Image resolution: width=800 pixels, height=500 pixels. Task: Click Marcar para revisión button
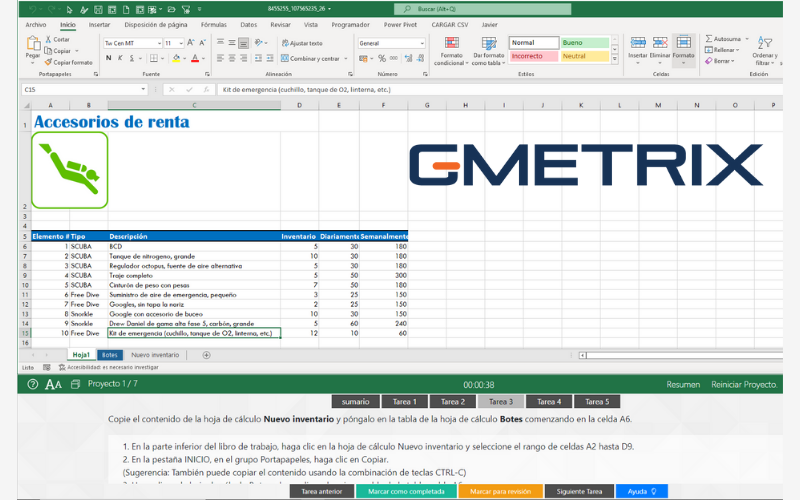point(501,491)
